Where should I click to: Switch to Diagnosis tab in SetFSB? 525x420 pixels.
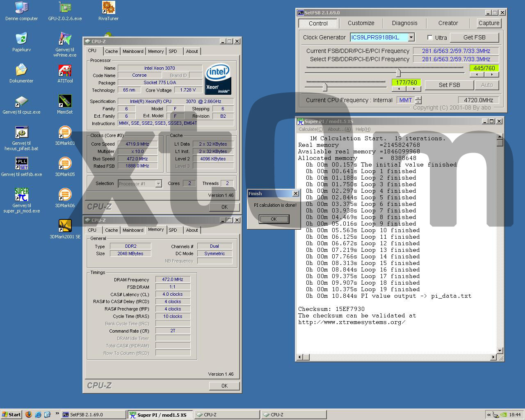click(404, 23)
